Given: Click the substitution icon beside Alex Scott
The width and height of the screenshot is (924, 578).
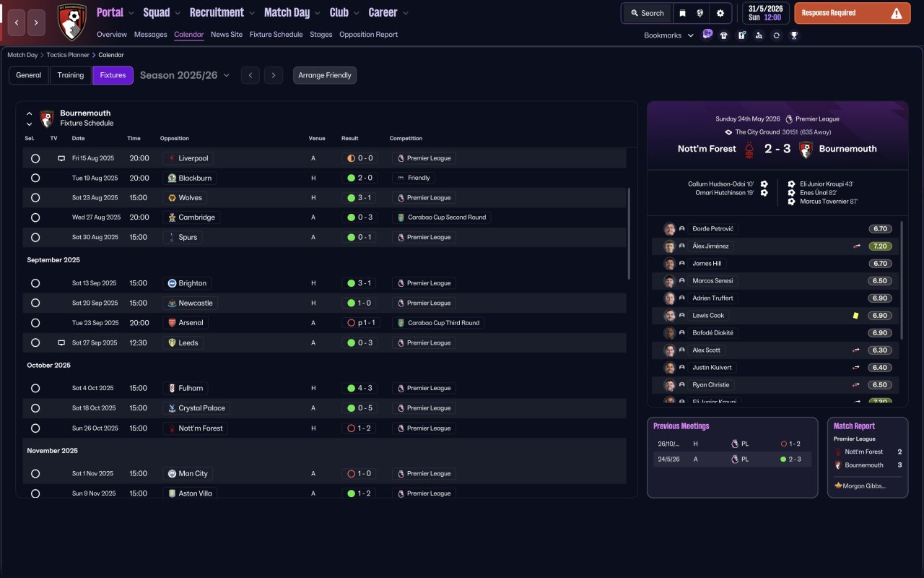Looking at the screenshot, I should point(857,350).
